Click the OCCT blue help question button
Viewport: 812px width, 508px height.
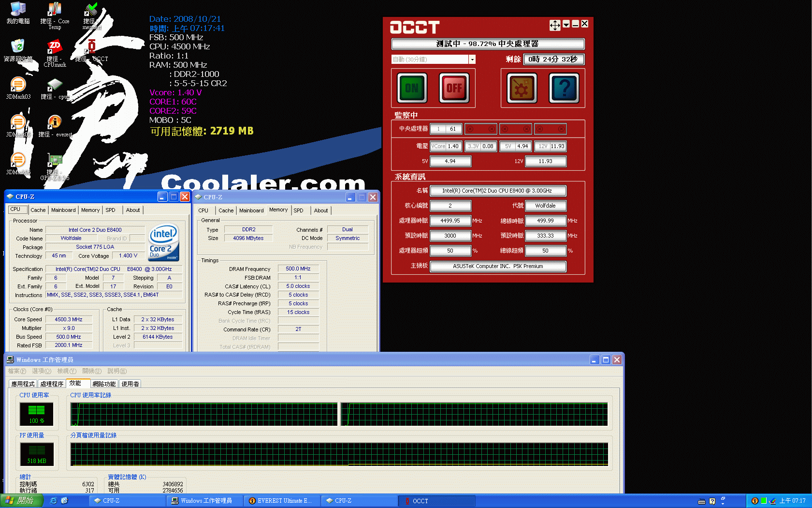coord(564,88)
